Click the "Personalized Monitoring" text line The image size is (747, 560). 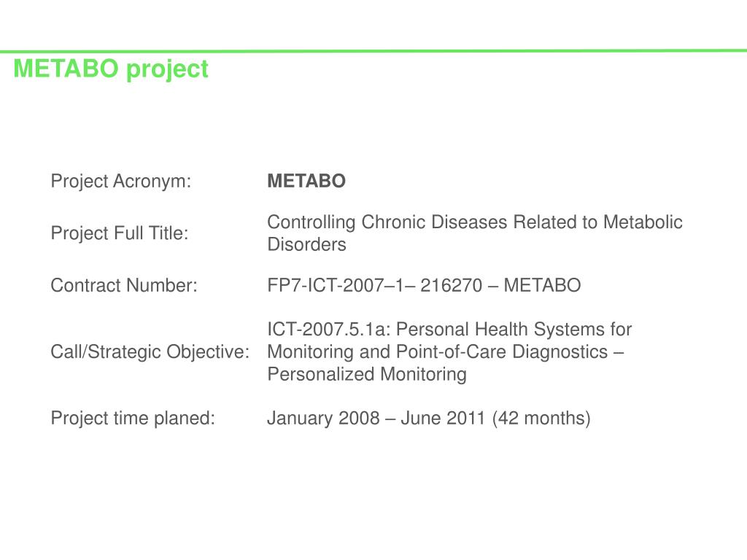pos(367,375)
